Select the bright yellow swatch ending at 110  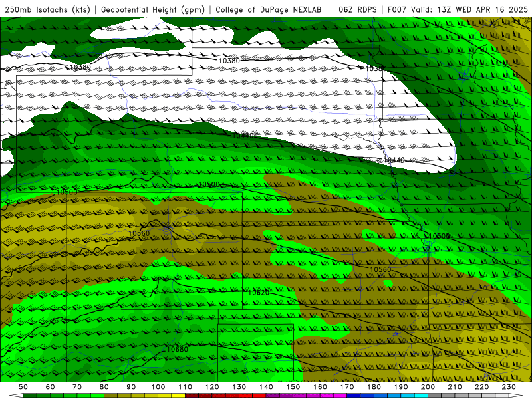178,395
